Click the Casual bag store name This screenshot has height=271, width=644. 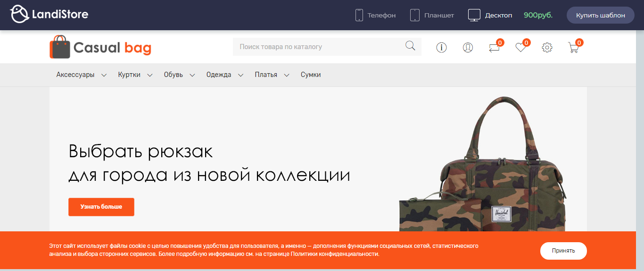[x=112, y=48]
